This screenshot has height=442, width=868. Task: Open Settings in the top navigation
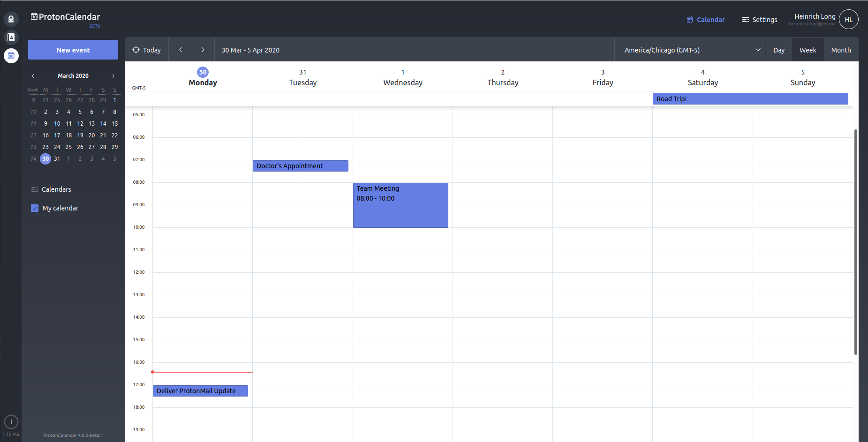click(x=759, y=20)
